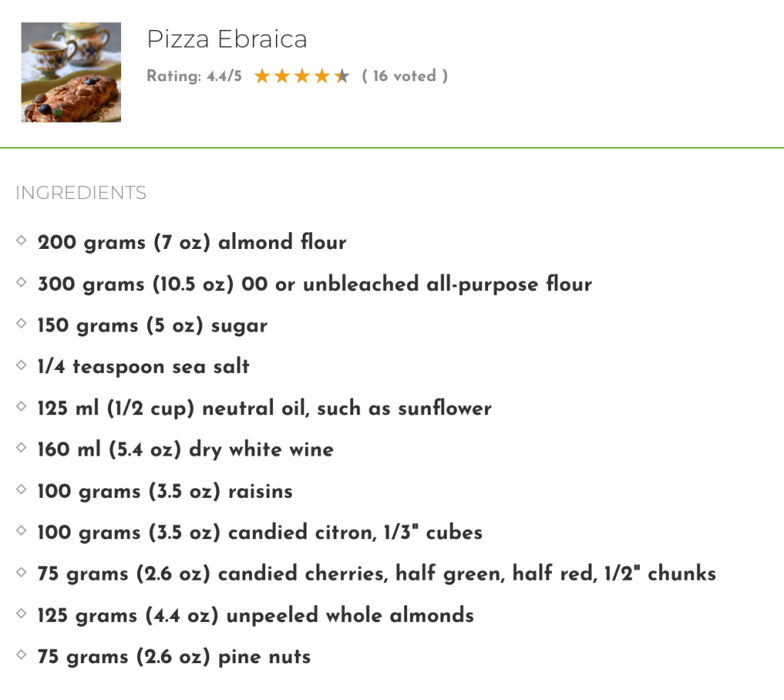Click the Pizza Ebraica recipe title
The width and height of the screenshot is (784, 700).
click(227, 39)
